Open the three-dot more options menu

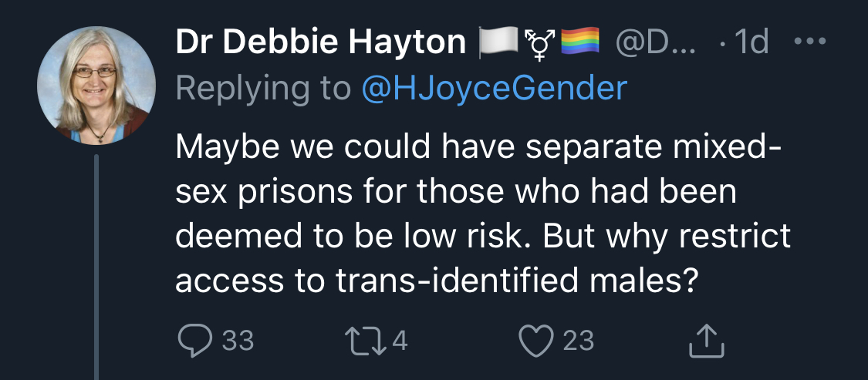tap(810, 42)
